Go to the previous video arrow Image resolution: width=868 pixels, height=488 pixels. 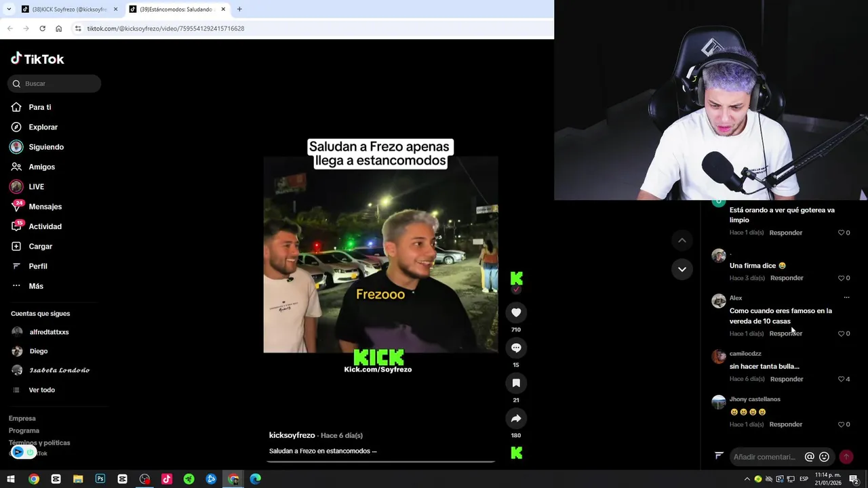point(682,241)
